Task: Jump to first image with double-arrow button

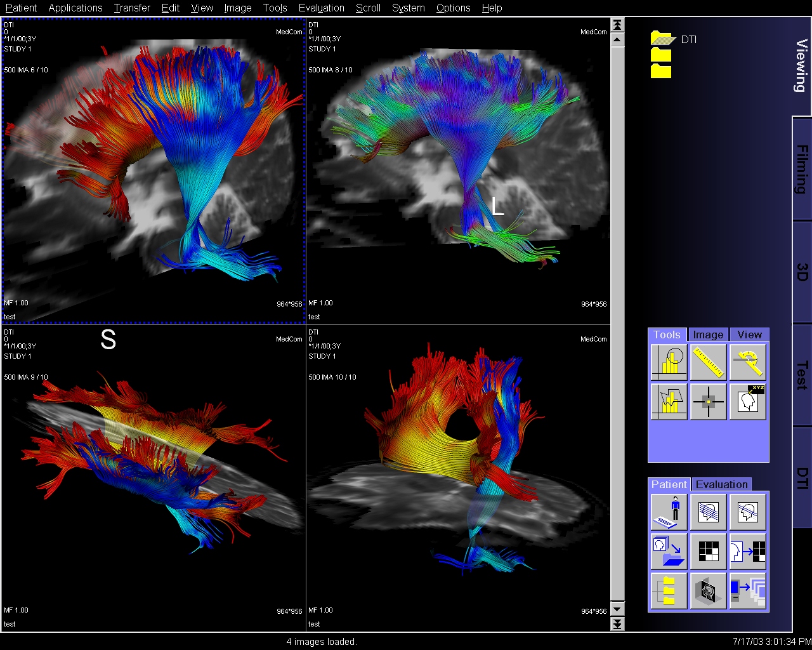Action: 617,25
